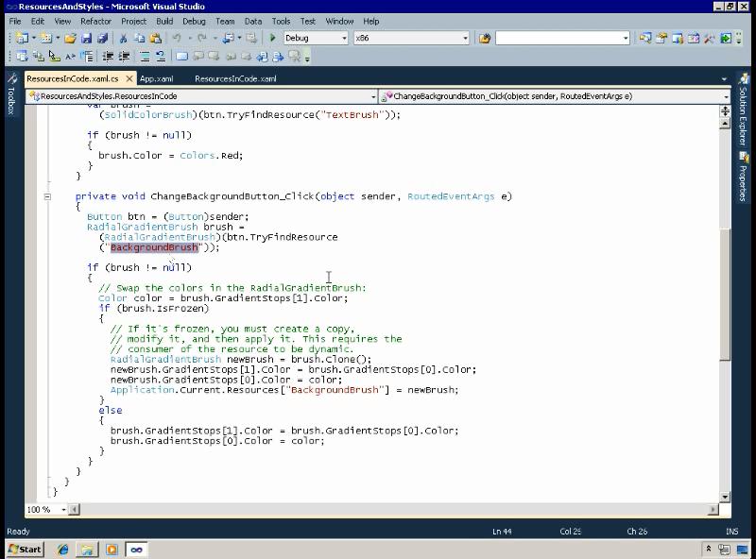This screenshot has height=559, width=756.
Task: Open the Find combo box dropdown arrow
Action: (x=626, y=38)
